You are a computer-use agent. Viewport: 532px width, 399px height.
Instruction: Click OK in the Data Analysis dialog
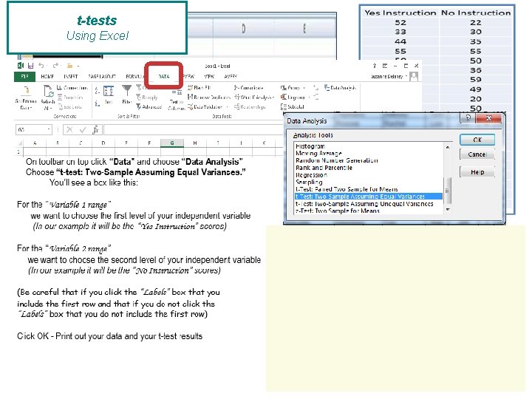(477, 140)
